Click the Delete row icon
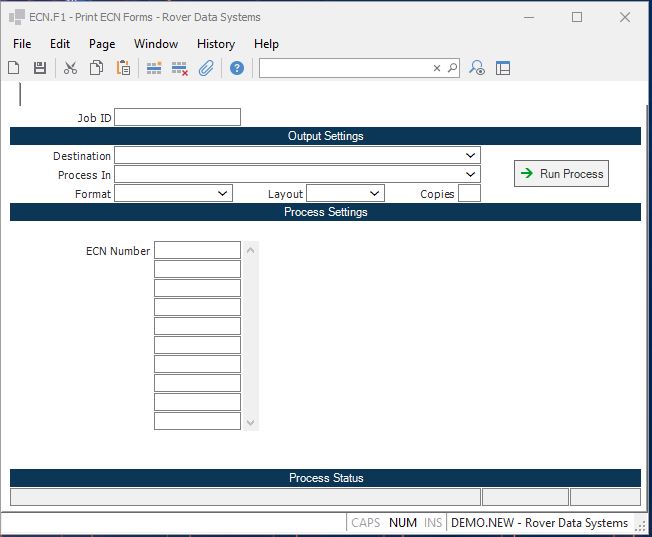Image resolution: width=652 pixels, height=537 pixels. [180, 68]
